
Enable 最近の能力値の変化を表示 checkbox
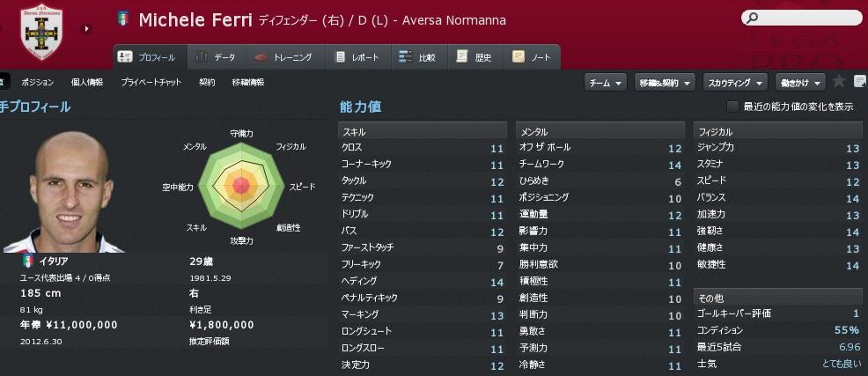(732, 107)
